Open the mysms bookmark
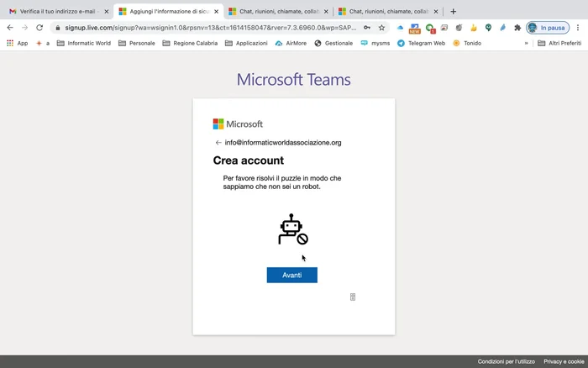Viewport: 588px width, 368px height. (x=375, y=43)
